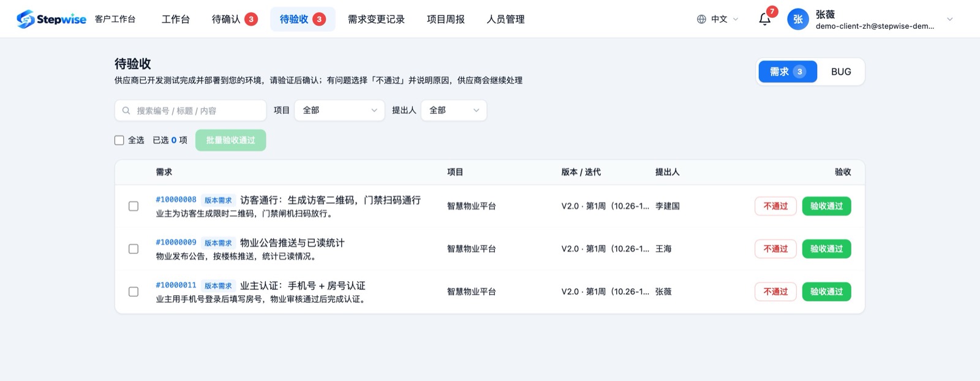Select the 待验收 tab
This screenshot has width=980, height=381.
tap(303, 19)
